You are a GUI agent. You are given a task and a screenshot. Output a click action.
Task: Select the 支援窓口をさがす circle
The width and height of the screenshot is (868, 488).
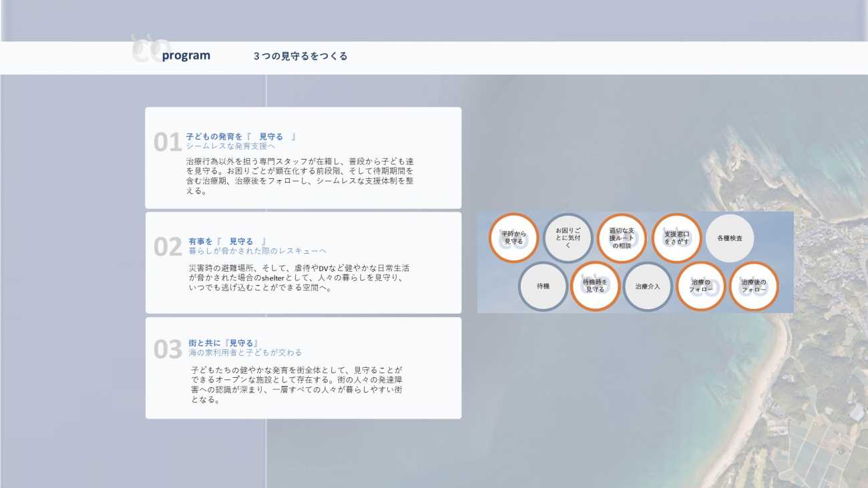pyautogui.click(x=676, y=238)
